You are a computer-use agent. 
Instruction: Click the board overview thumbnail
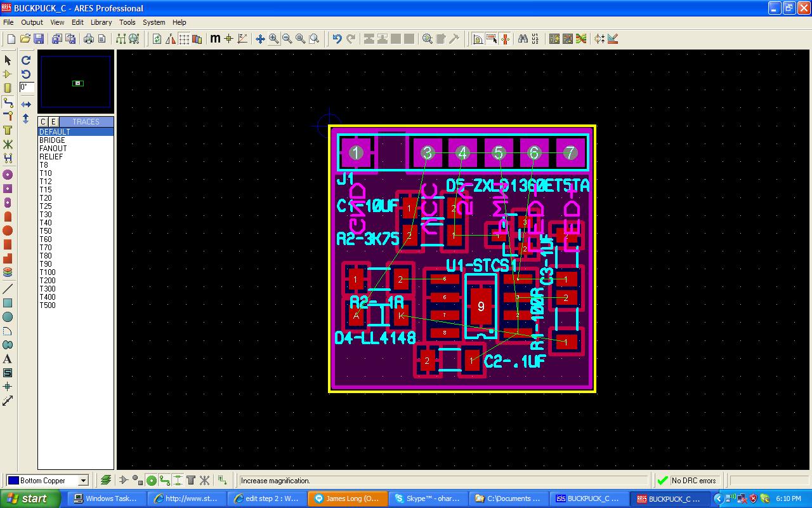75,82
